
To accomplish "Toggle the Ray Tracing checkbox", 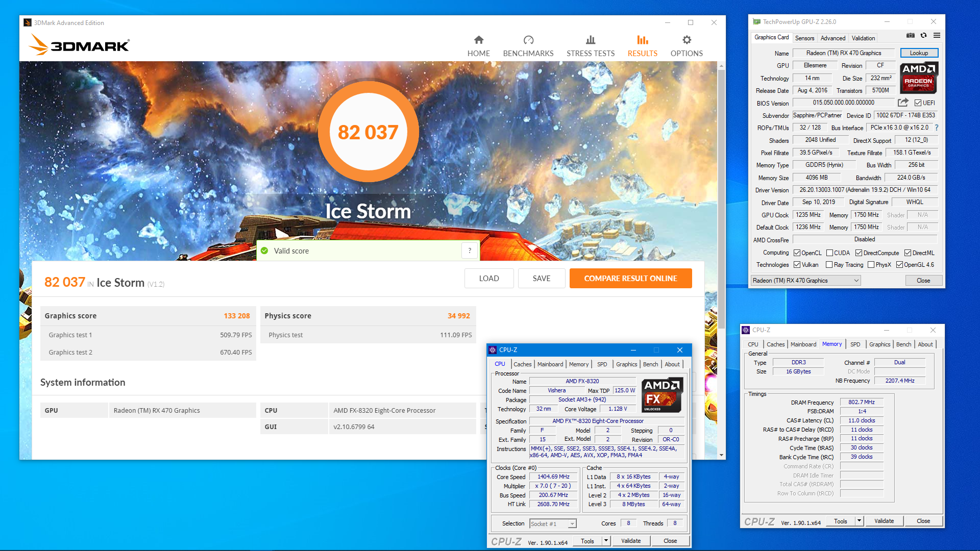I will [829, 265].
